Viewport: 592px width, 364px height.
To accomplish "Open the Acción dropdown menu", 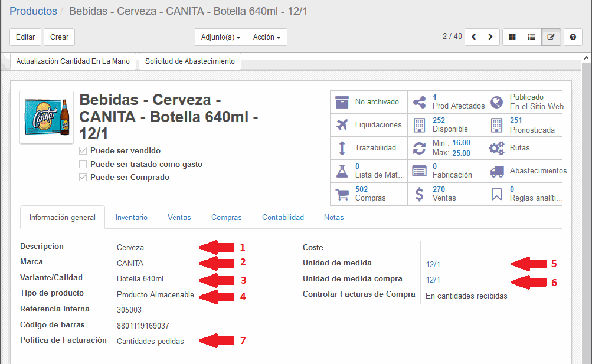I will (x=267, y=37).
